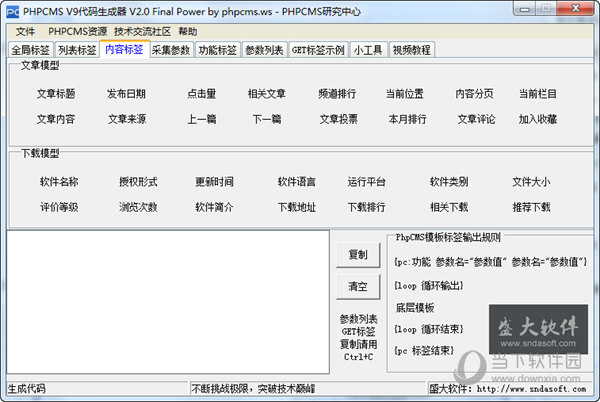This screenshot has height=402, width=600.
Task: Generate the 下一篇 tag
Action: [267, 119]
